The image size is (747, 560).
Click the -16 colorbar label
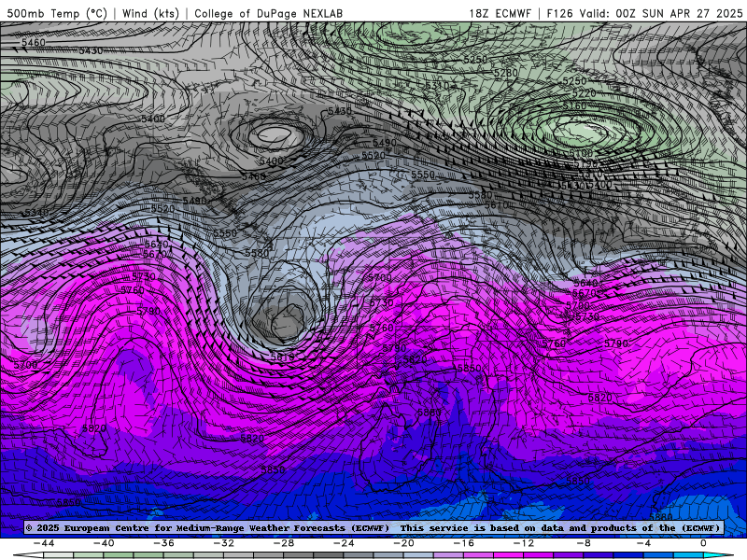[464, 543]
